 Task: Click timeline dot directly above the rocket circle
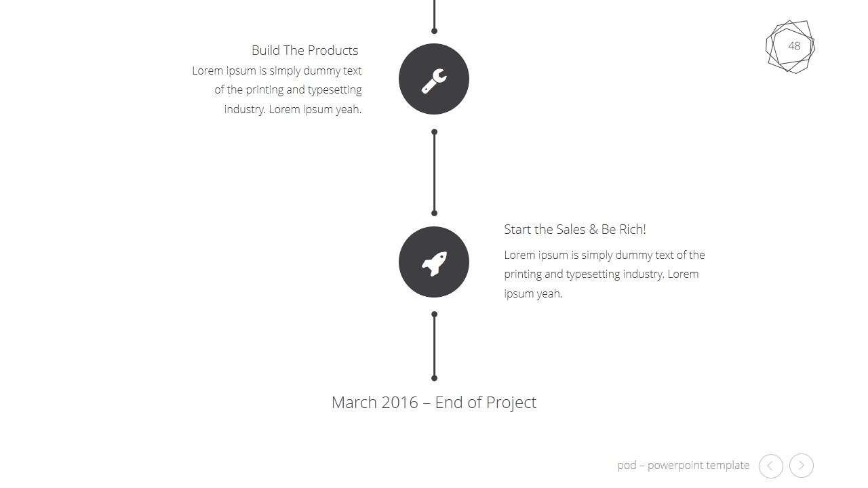click(x=434, y=213)
